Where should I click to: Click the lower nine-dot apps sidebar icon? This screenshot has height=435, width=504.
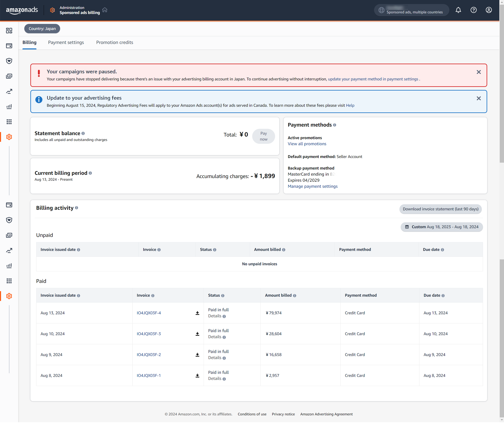point(9,281)
